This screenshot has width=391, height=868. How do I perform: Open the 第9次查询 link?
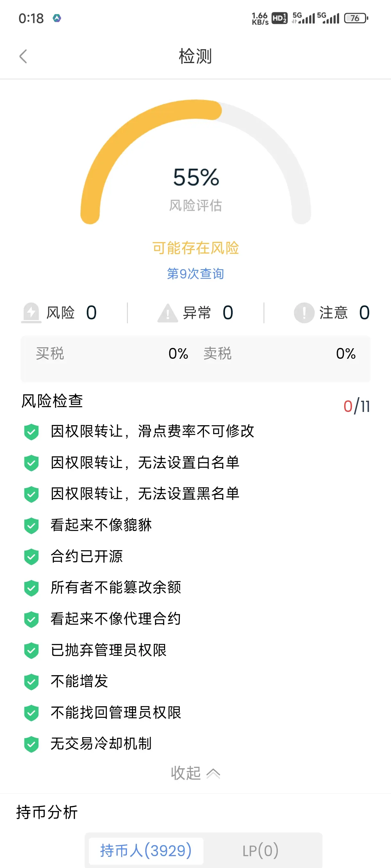tap(195, 274)
